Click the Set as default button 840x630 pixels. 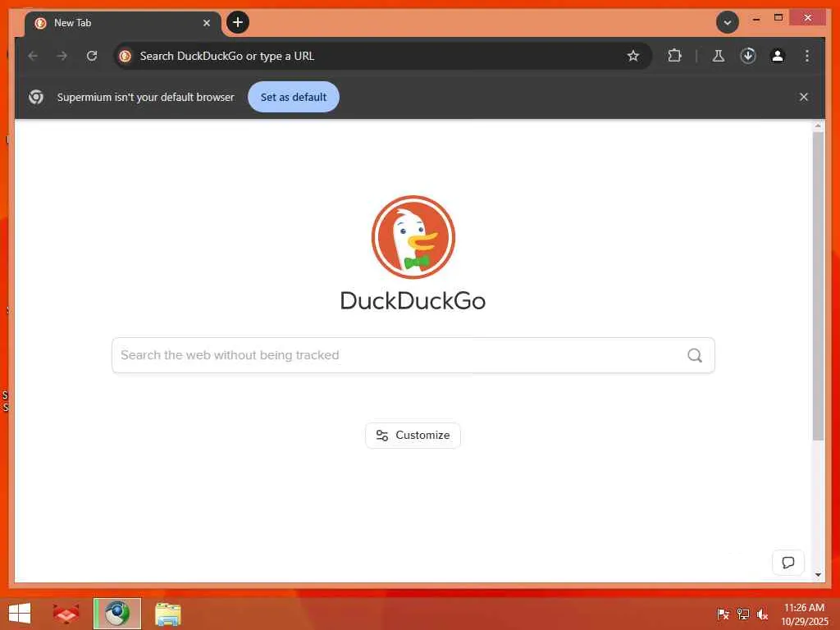coord(294,97)
